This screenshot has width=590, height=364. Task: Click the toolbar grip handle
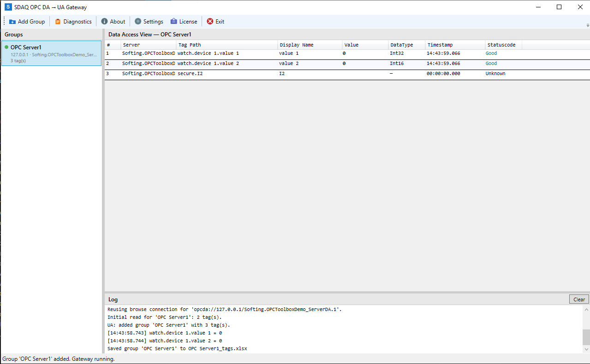pyautogui.click(x=4, y=22)
